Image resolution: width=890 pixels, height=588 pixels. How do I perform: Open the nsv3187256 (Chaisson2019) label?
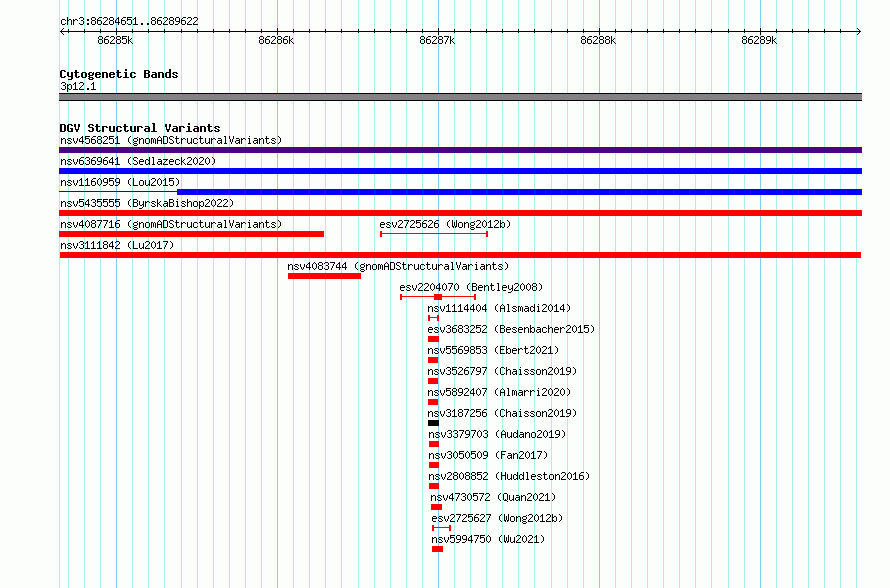[502, 413]
